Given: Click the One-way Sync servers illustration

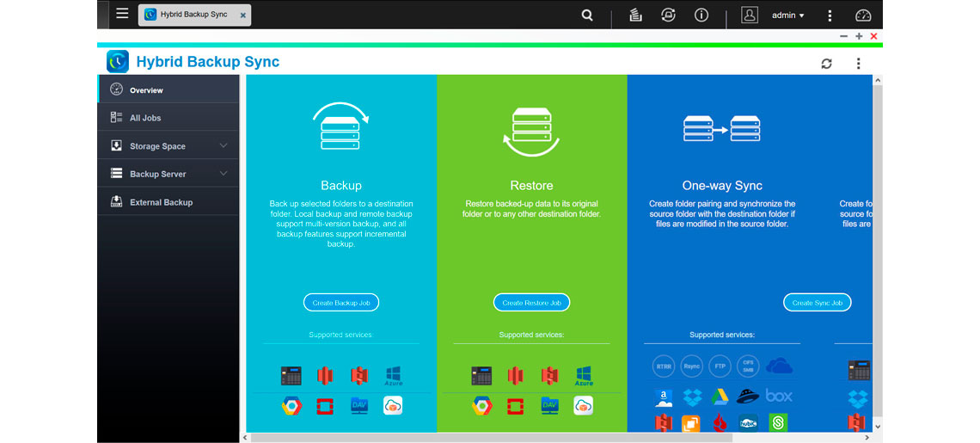Looking at the screenshot, I should (x=722, y=128).
